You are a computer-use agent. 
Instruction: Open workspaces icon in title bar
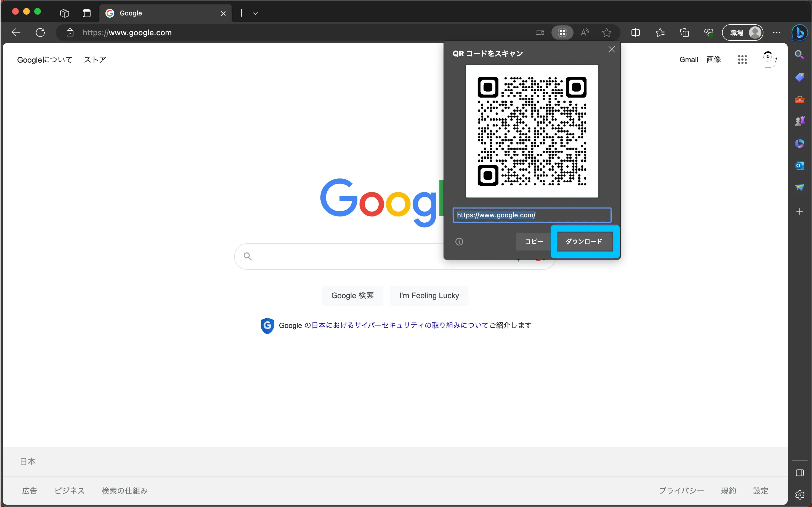64,13
